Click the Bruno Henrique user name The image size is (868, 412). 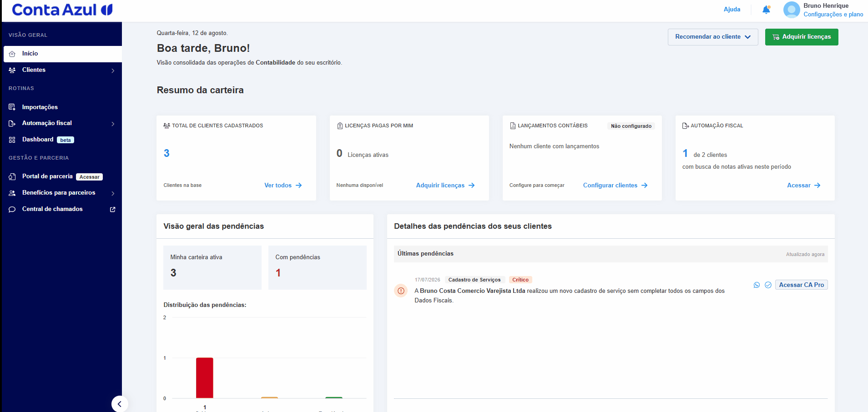pyautogui.click(x=826, y=6)
